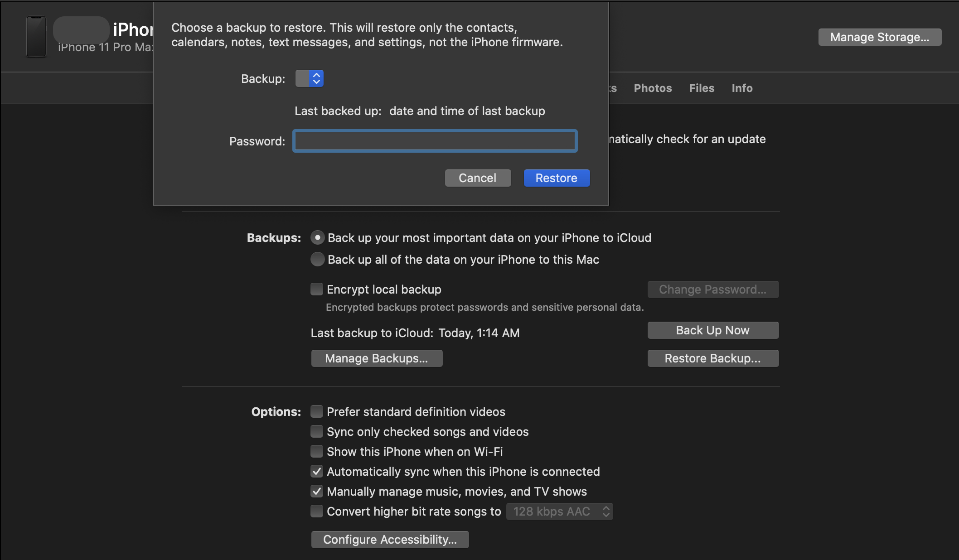Toggle Prefer standard definition videos
The height and width of the screenshot is (560, 959).
[316, 410]
